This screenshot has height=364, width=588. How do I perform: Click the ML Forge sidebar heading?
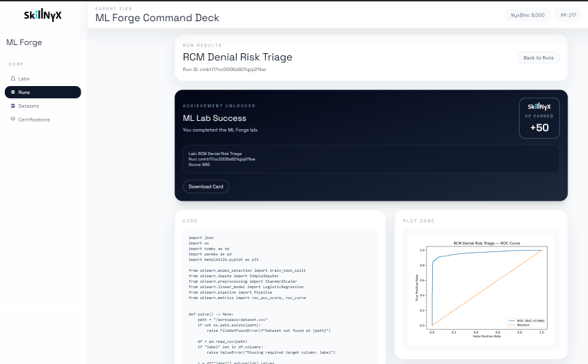point(24,42)
